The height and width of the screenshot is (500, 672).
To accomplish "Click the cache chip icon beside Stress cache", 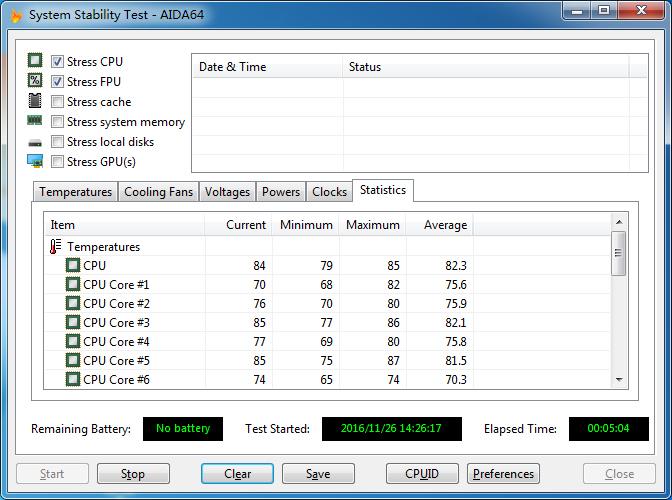I will [x=35, y=102].
